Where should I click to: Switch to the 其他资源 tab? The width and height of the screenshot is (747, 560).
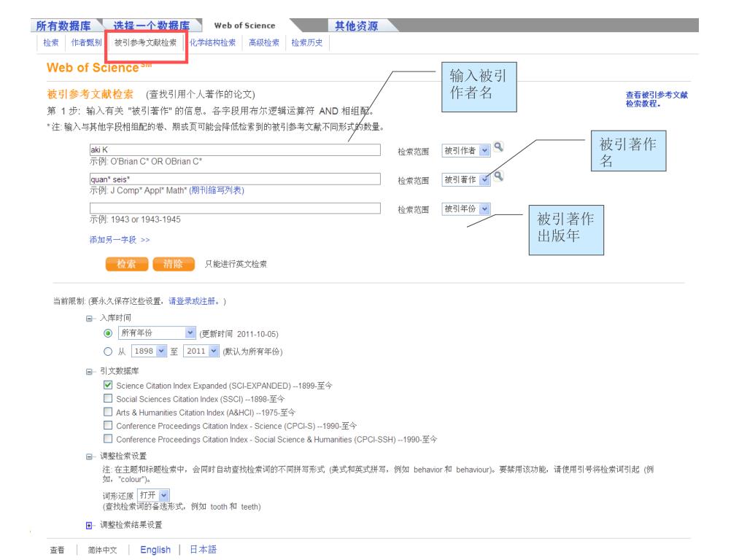tap(356, 26)
